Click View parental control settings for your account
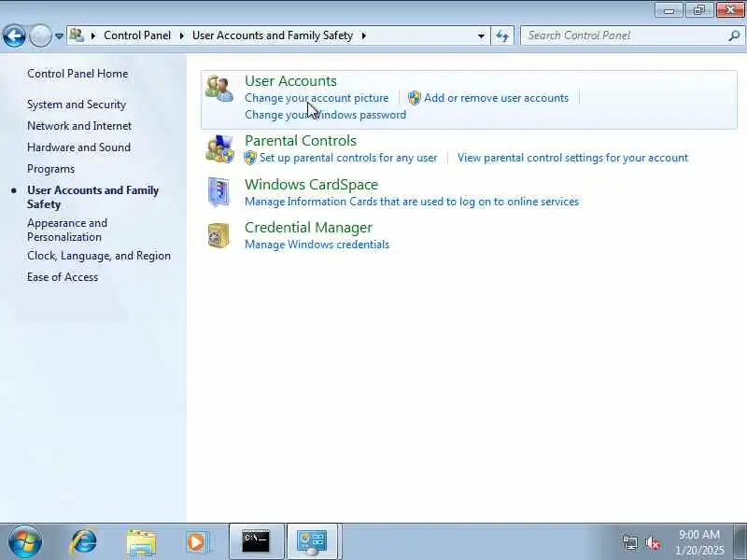This screenshot has height=560, width=747. 572,158
